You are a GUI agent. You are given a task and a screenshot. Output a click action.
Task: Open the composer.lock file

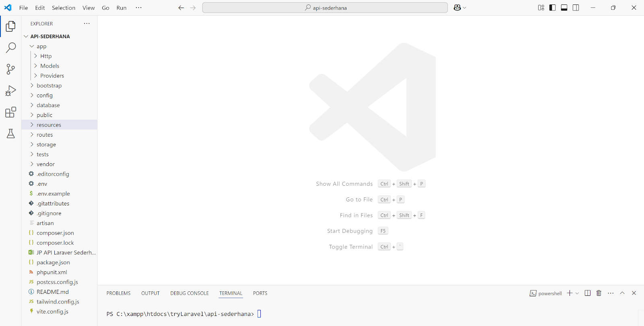pos(59,243)
